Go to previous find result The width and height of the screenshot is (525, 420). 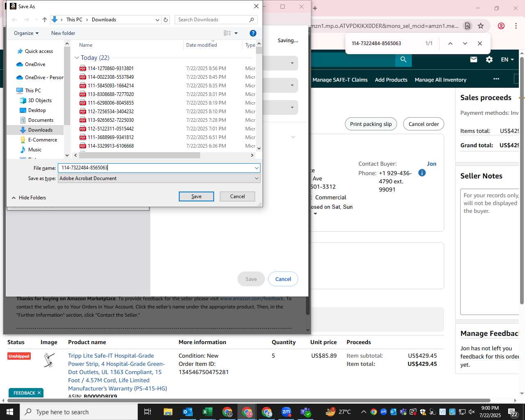click(450, 43)
